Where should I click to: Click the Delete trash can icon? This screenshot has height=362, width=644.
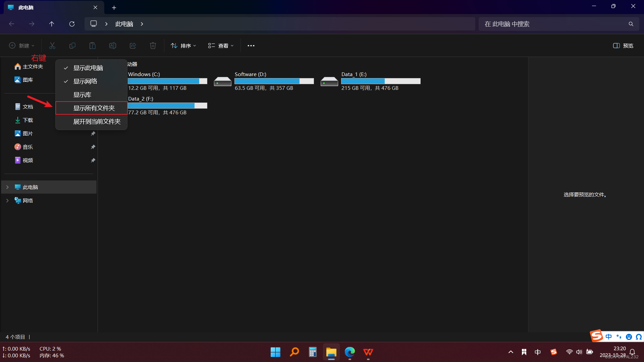point(153,46)
